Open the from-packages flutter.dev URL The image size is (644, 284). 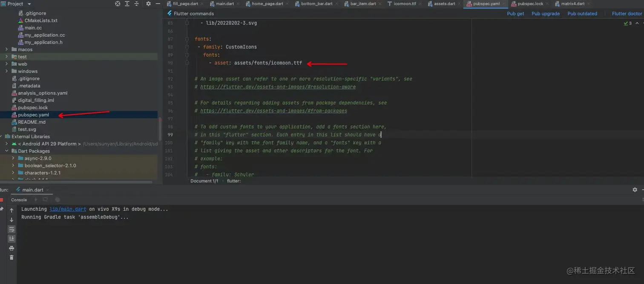pos(273,111)
